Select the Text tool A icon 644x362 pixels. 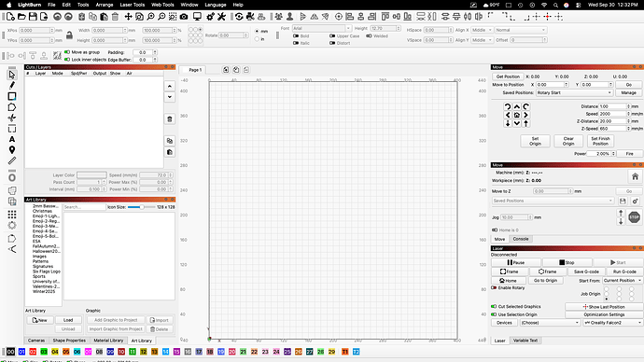pyautogui.click(x=12, y=140)
